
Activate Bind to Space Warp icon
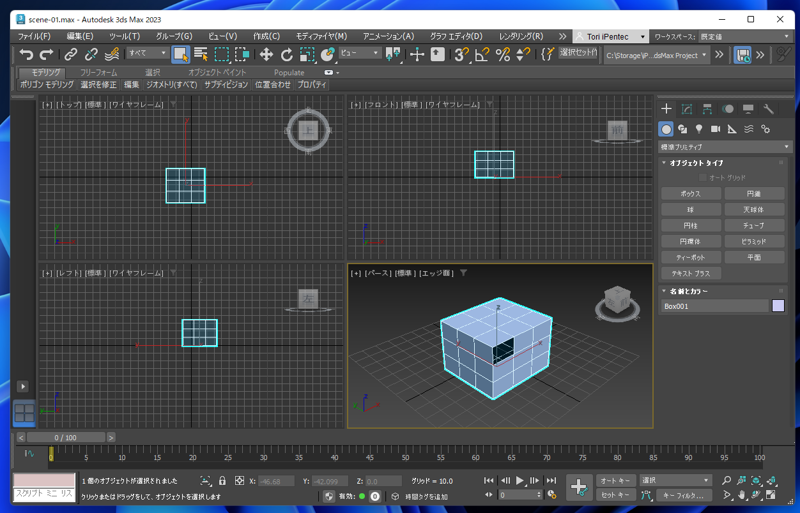click(112, 54)
